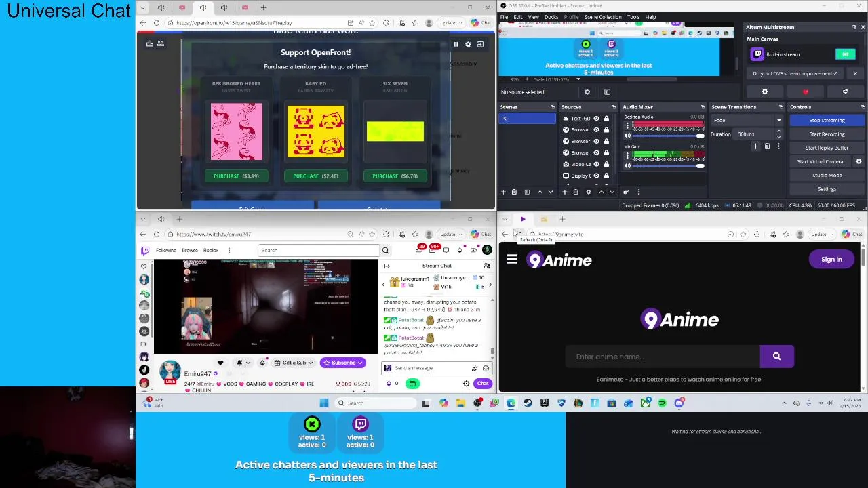Expand Twitch Subscribe dropdown button
The height and width of the screenshot is (488, 868).
361,363
